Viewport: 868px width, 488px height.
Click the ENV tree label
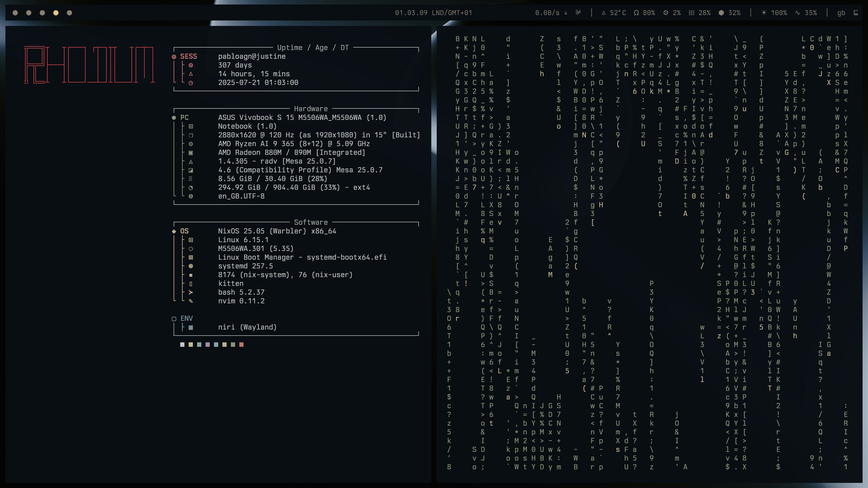(x=186, y=318)
